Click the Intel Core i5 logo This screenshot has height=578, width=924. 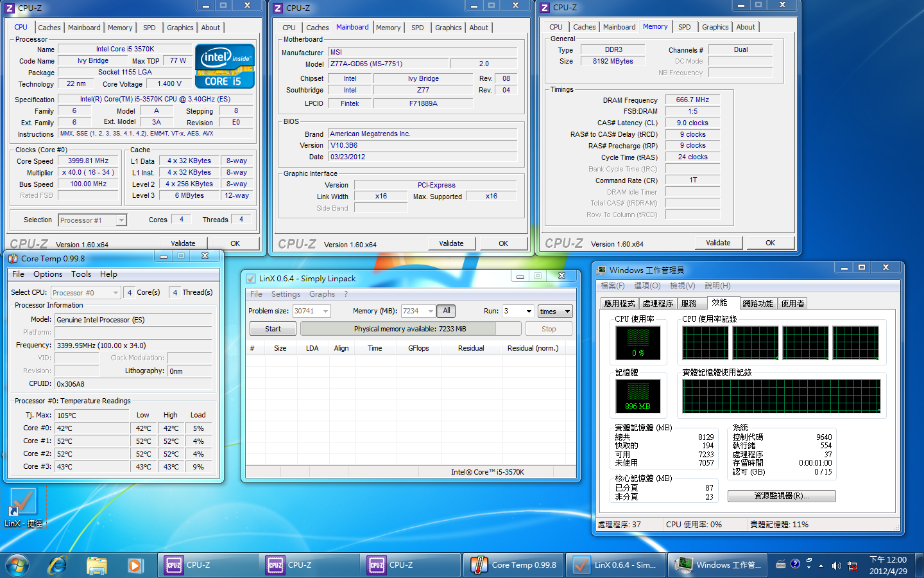[x=225, y=66]
